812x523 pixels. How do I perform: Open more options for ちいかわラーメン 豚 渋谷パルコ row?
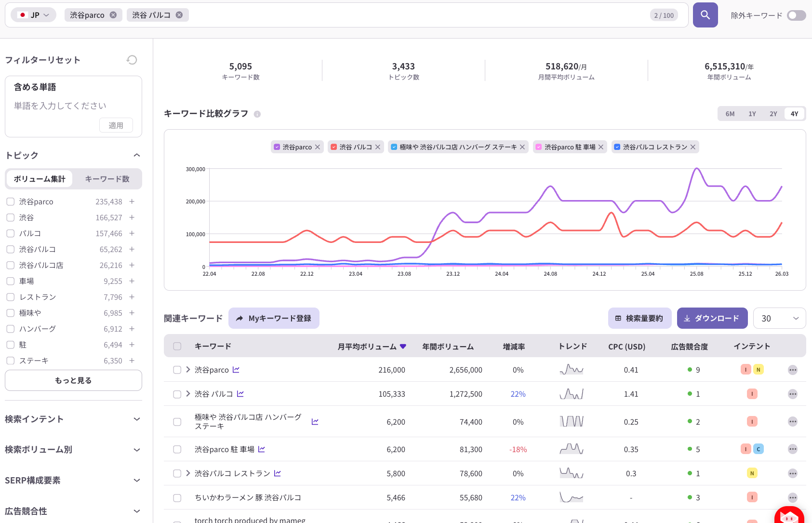[793, 497]
